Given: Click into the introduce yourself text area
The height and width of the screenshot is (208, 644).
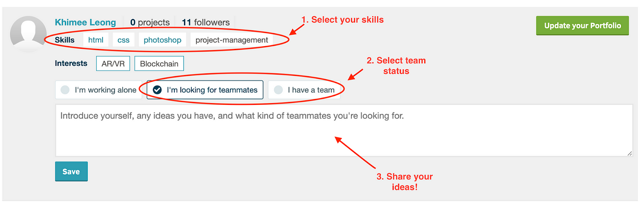Looking at the screenshot, I should (344, 130).
